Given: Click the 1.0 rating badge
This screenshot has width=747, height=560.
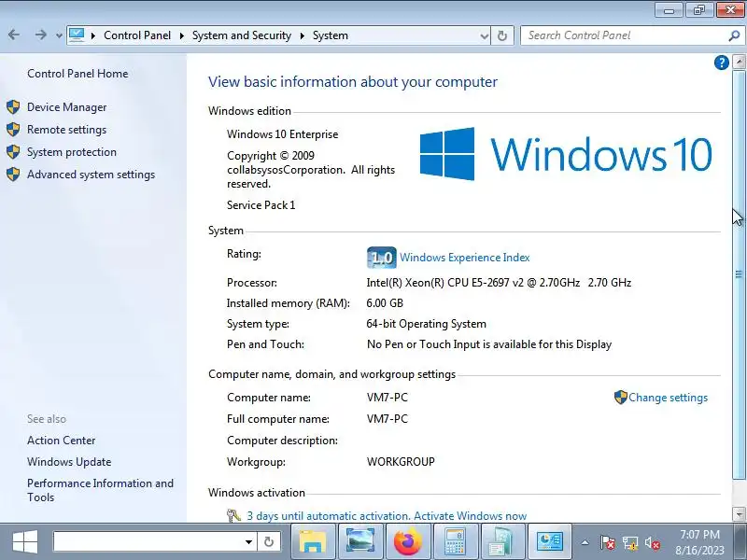Looking at the screenshot, I should (382, 258).
